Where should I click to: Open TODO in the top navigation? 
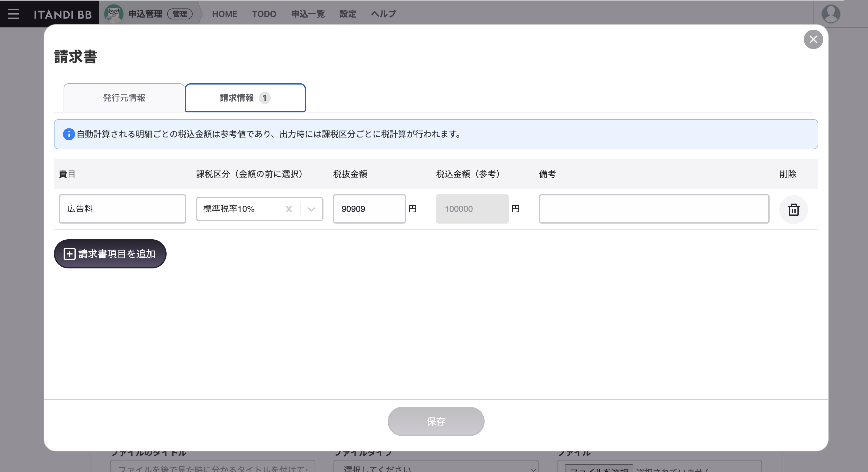point(264,14)
